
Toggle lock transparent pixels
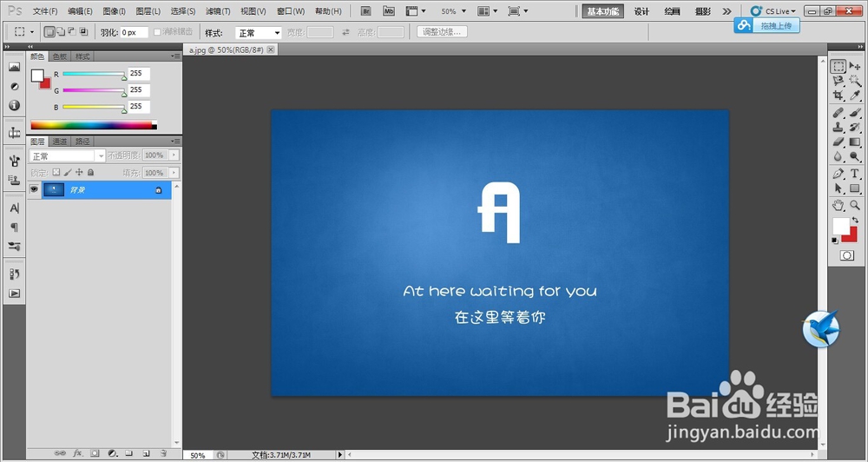56,173
